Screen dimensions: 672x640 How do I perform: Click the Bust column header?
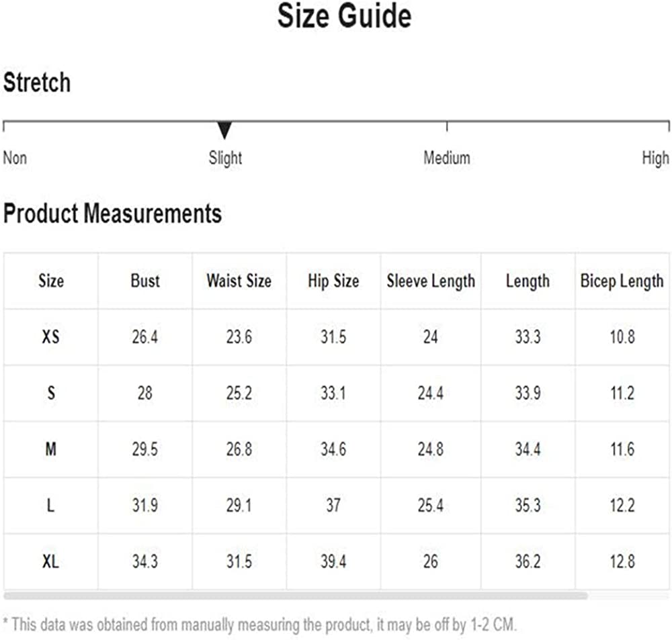(x=145, y=281)
